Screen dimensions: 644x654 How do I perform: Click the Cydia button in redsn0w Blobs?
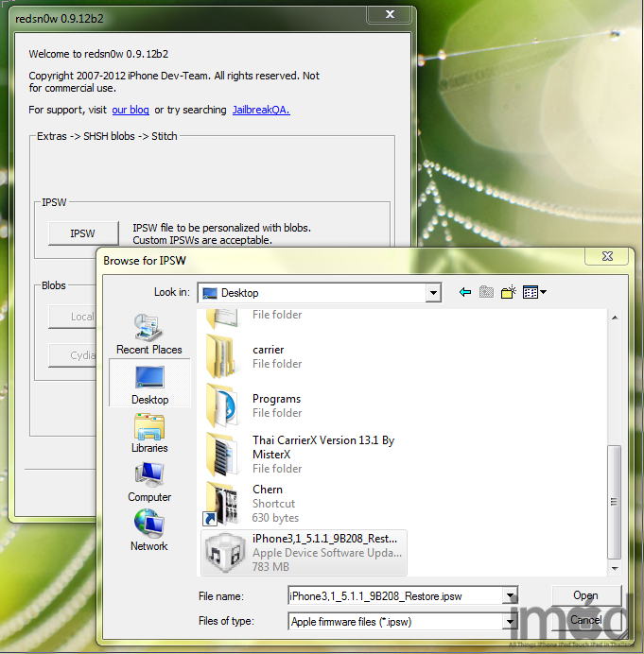click(73, 355)
